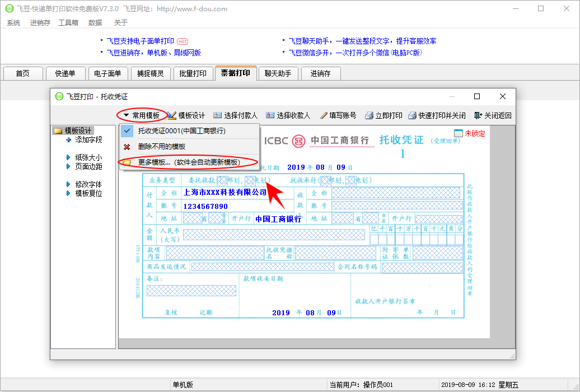Expand 纸张大小 arrow in tree
This screenshot has width=580, height=392.
coord(68,157)
